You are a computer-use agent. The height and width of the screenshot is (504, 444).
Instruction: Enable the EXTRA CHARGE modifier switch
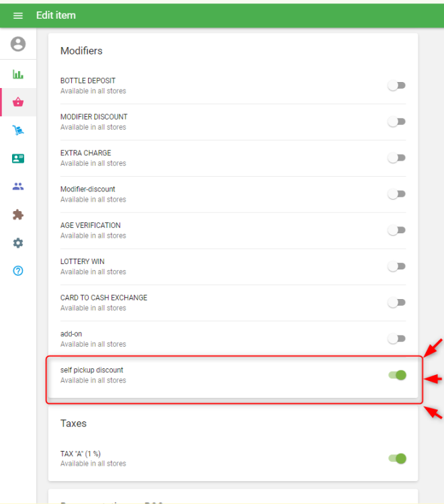point(397,158)
